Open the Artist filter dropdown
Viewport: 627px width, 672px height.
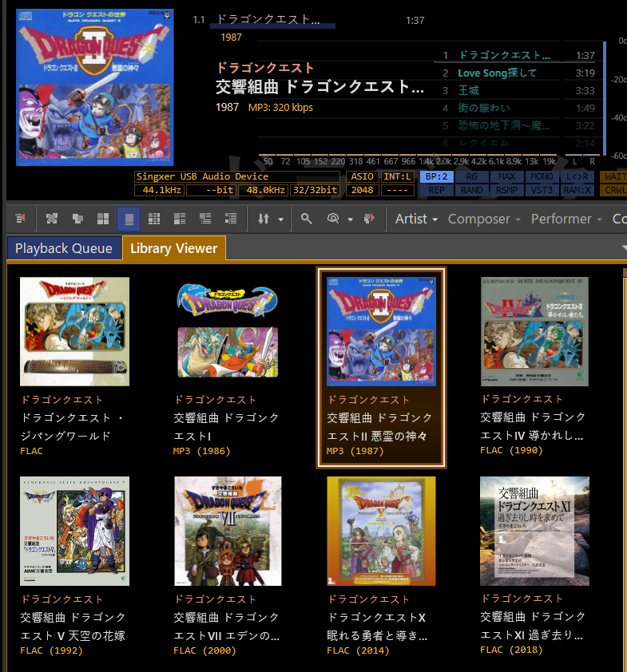click(416, 219)
